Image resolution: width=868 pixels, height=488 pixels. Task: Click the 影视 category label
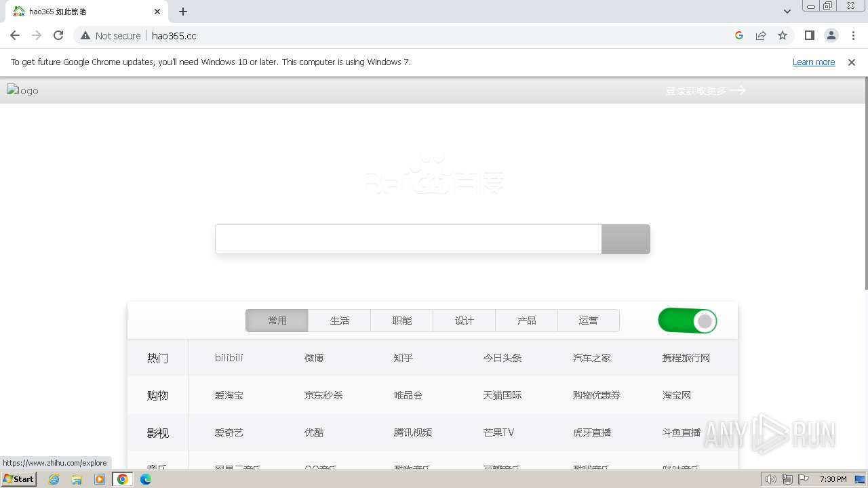click(x=157, y=432)
